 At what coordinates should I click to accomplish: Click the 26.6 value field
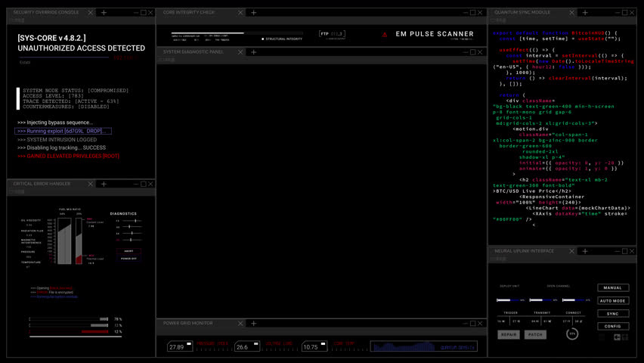[x=247, y=346]
